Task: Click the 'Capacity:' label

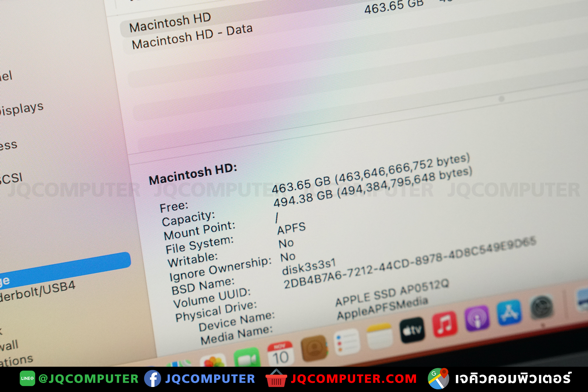Action: [x=188, y=218]
